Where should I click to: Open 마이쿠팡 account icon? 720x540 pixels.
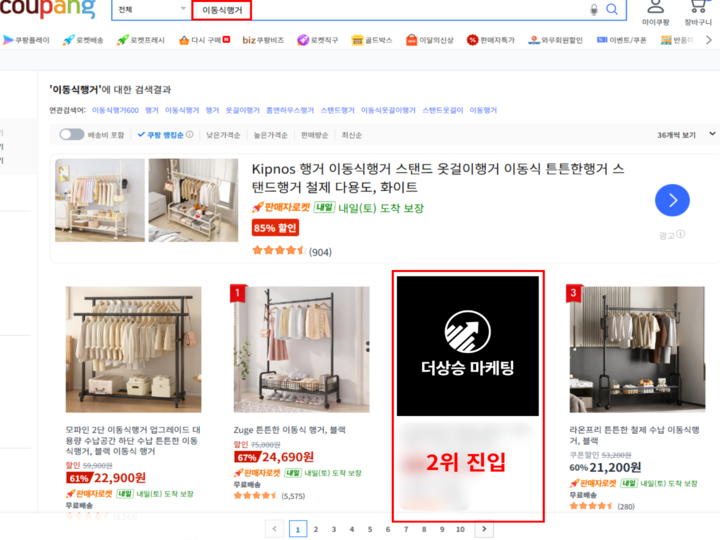pos(656,10)
